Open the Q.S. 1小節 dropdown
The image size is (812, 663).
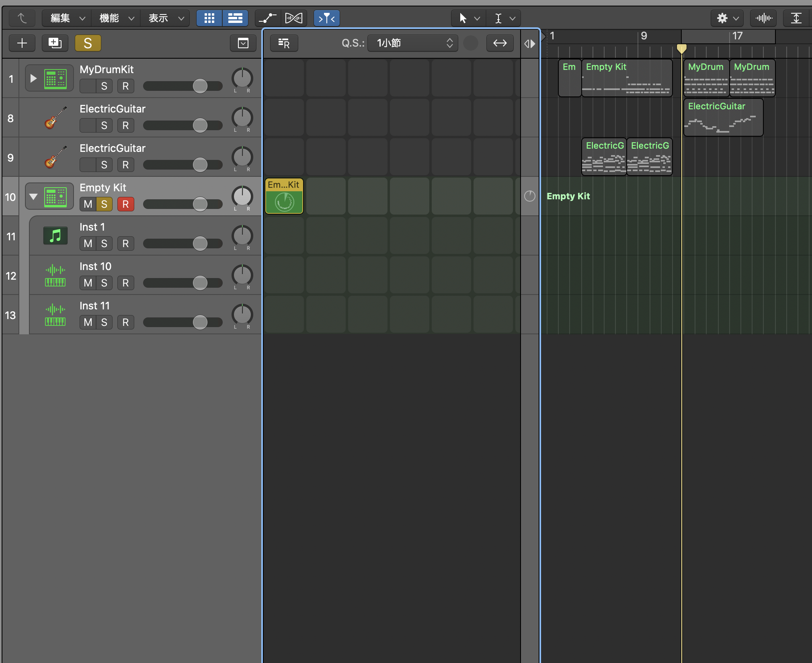pos(413,43)
